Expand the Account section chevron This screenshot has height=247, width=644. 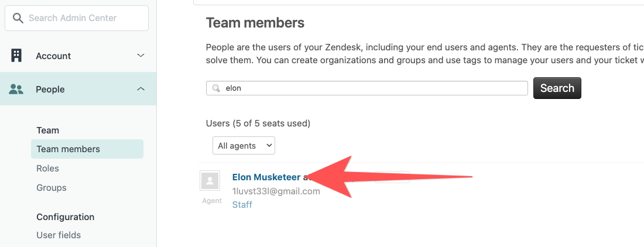tap(141, 56)
